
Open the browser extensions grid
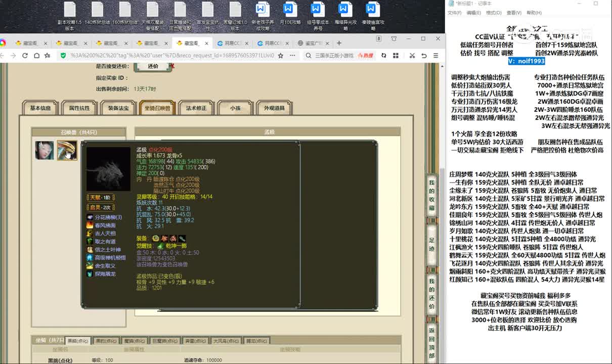[x=397, y=56]
